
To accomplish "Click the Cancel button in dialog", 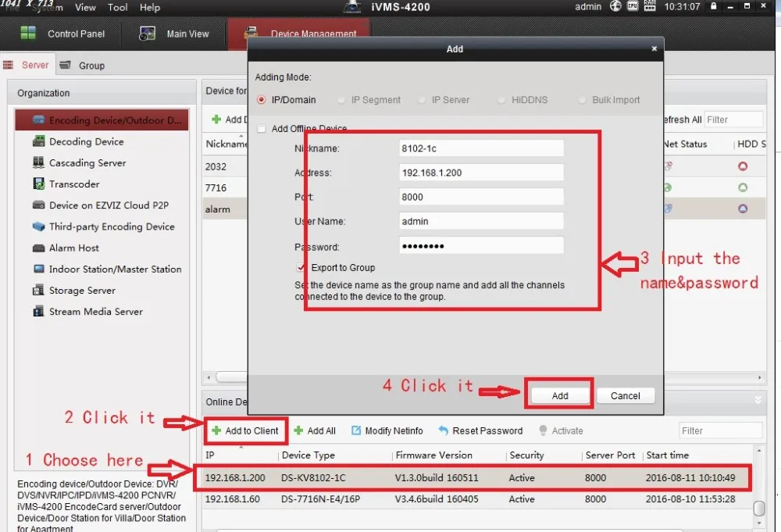I will tap(625, 395).
